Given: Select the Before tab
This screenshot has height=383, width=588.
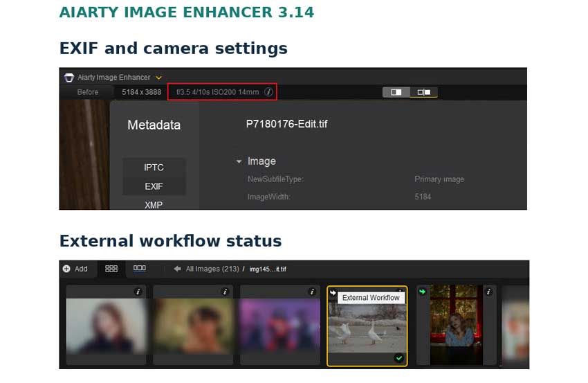Looking at the screenshot, I should pos(87,92).
